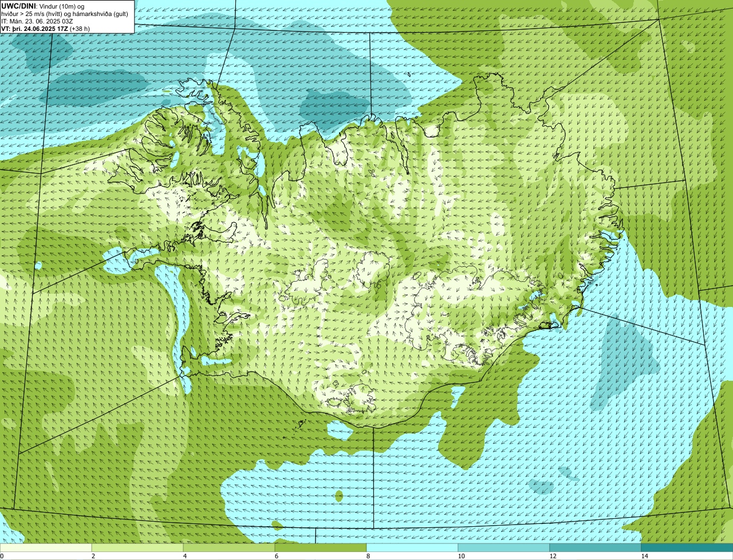Click the "UWC/DINI" model title text
The height and width of the screenshot is (560, 733).
(19, 6)
